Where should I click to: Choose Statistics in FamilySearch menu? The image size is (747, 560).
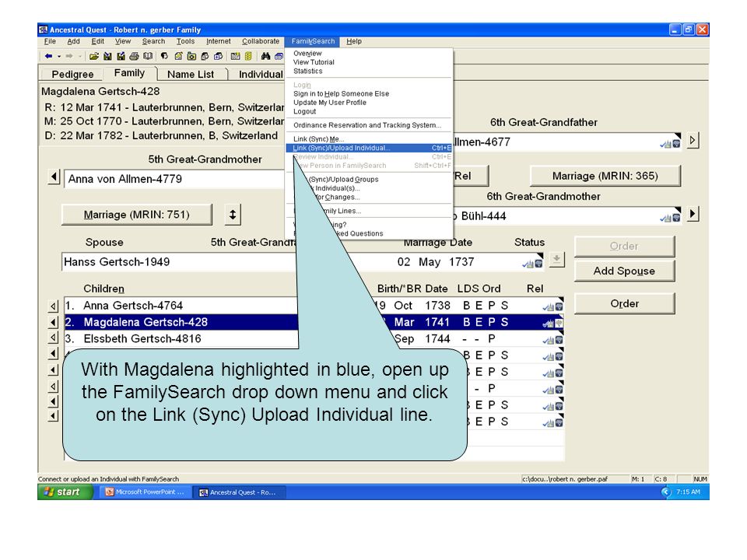308,71
